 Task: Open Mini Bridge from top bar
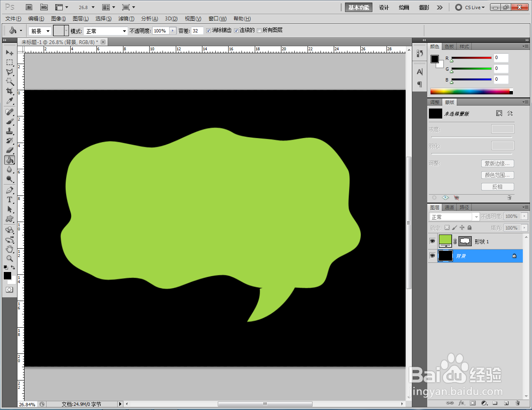(44, 7)
